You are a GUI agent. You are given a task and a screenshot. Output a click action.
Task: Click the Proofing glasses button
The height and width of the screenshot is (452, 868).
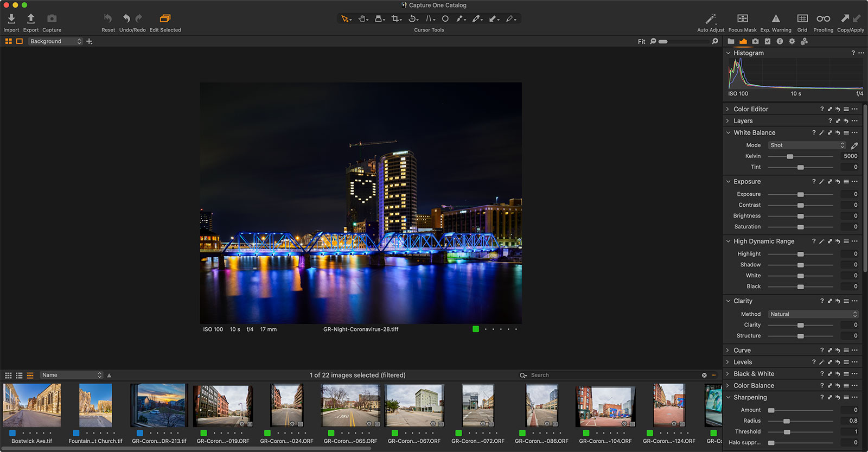tap(823, 19)
